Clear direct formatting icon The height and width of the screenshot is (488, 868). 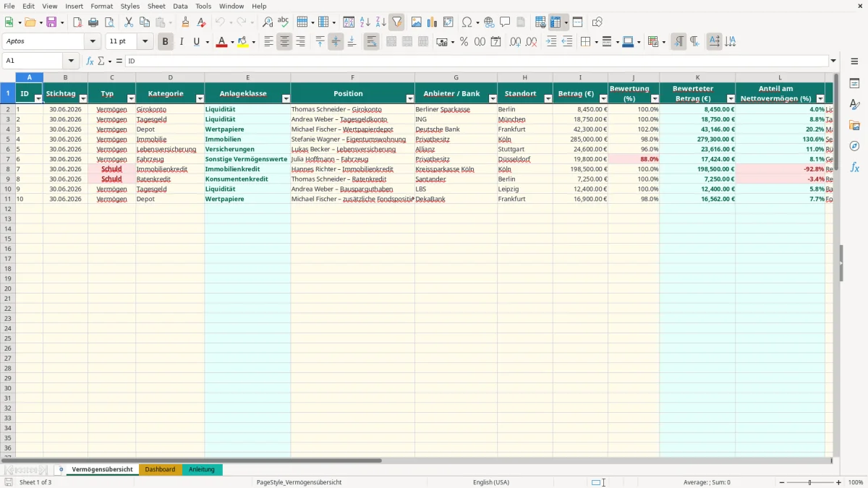click(202, 22)
